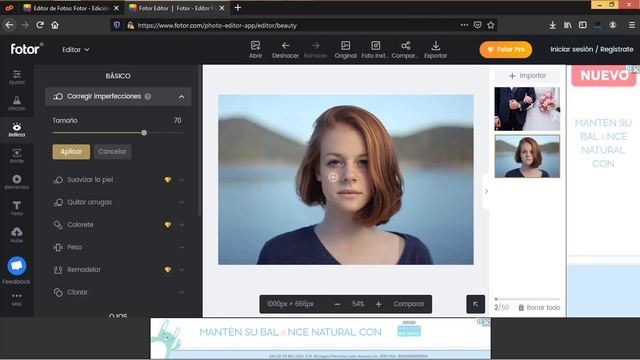Image resolution: width=640 pixels, height=360 pixels.
Task: View info icon beside Corregir imperfecciones
Action: coord(148,96)
